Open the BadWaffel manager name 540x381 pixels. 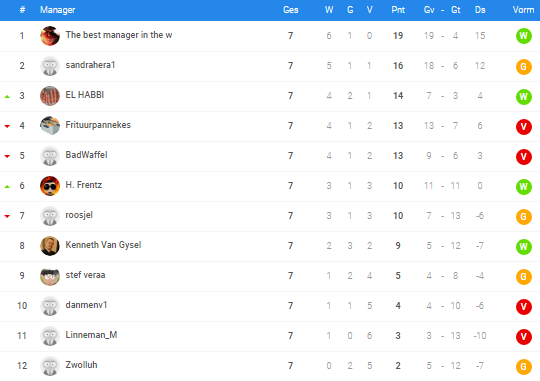click(x=86, y=155)
